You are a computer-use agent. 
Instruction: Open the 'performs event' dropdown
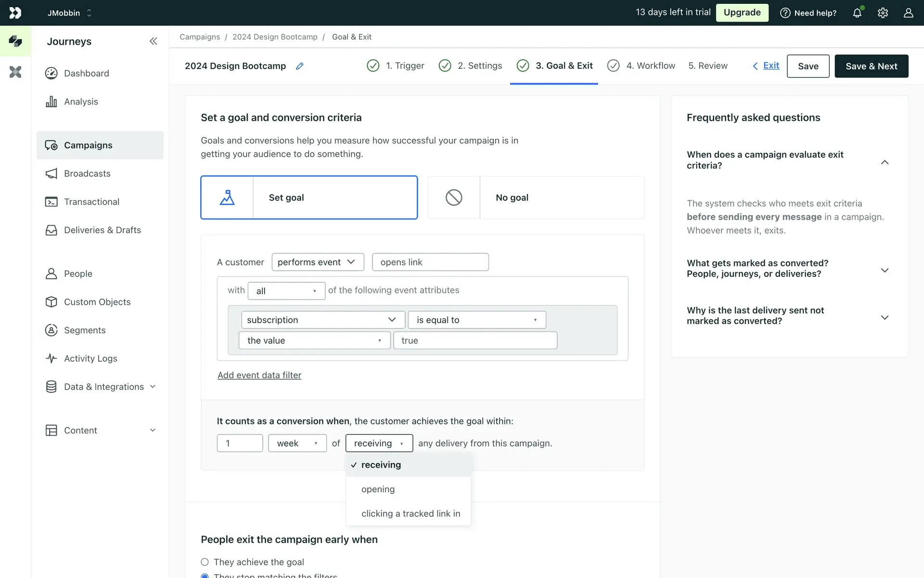point(318,262)
